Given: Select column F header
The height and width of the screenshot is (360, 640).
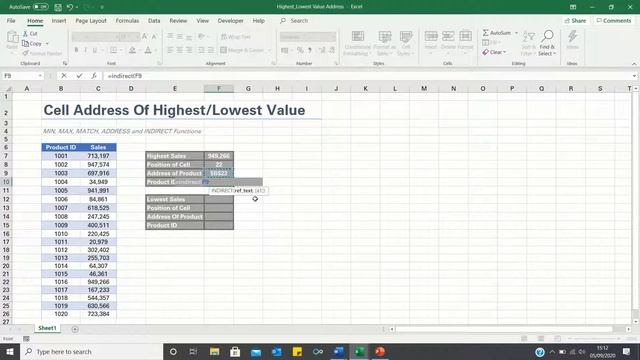Looking at the screenshot, I should point(219,89).
